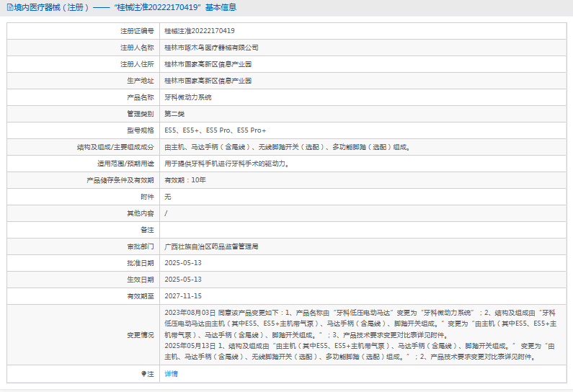The height and width of the screenshot is (392, 573).
Task: Click the intended use text 用于提供牙科手机进行牙科手术的驱动力
Action: click(226, 164)
